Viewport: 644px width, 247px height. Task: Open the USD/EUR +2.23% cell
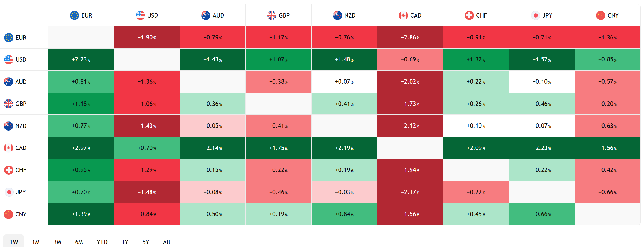click(81, 59)
